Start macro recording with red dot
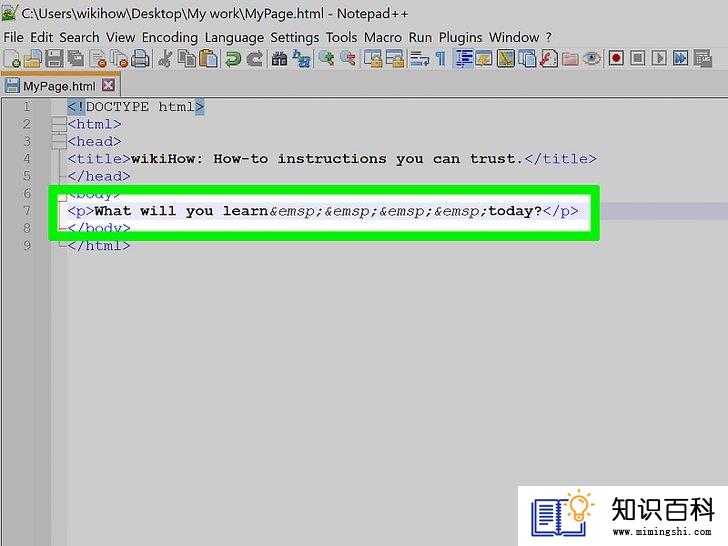 click(x=616, y=58)
